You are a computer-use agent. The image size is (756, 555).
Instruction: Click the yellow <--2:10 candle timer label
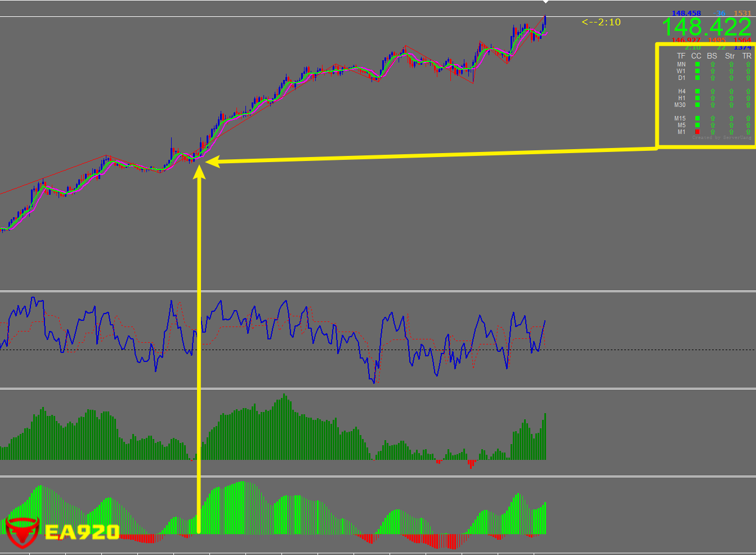601,22
